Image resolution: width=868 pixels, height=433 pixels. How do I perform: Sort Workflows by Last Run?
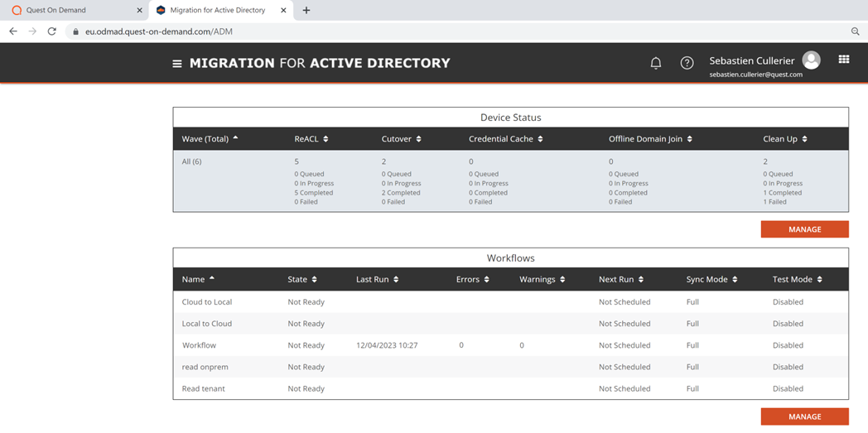click(x=378, y=279)
